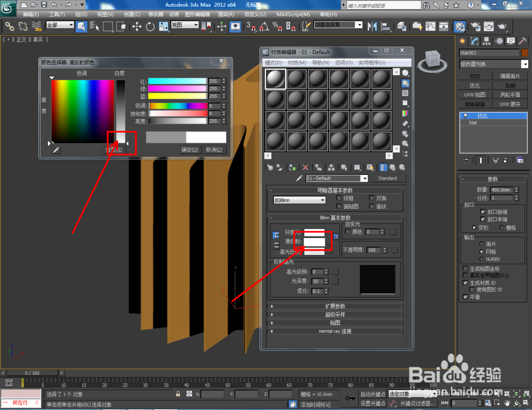The height and width of the screenshot is (410, 532).
Task: Click the Standard material type button
Action: pos(387,178)
